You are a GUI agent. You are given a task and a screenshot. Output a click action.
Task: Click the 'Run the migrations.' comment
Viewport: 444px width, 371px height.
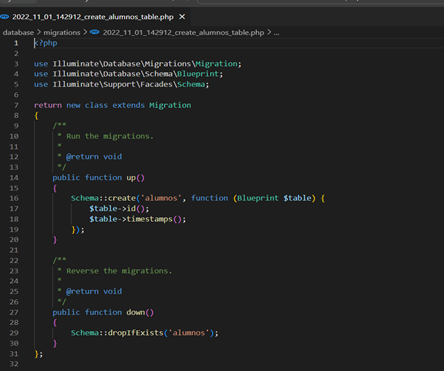coord(110,136)
